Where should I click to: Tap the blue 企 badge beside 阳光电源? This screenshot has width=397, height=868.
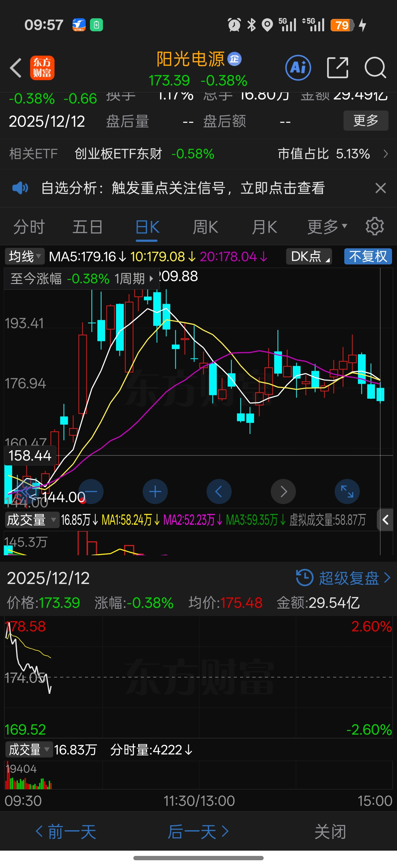[x=234, y=59]
